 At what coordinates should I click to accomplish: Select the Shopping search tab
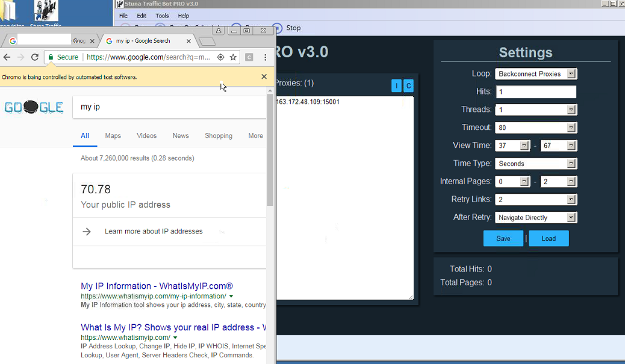(219, 136)
